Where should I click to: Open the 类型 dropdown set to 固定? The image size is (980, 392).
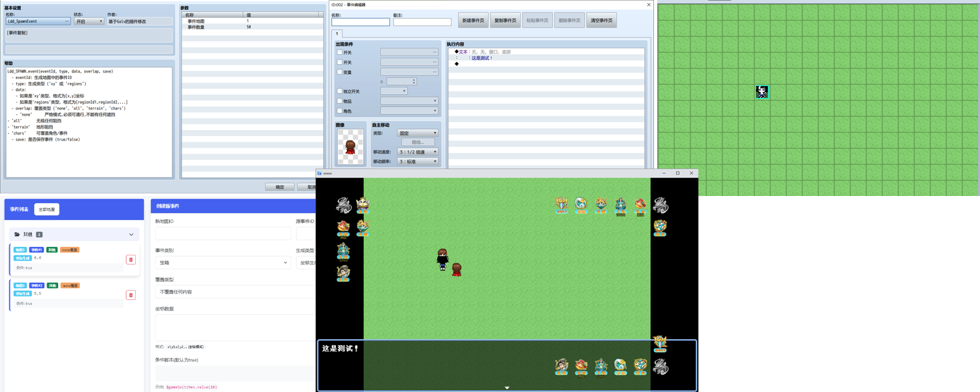pyautogui.click(x=417, y=133)
